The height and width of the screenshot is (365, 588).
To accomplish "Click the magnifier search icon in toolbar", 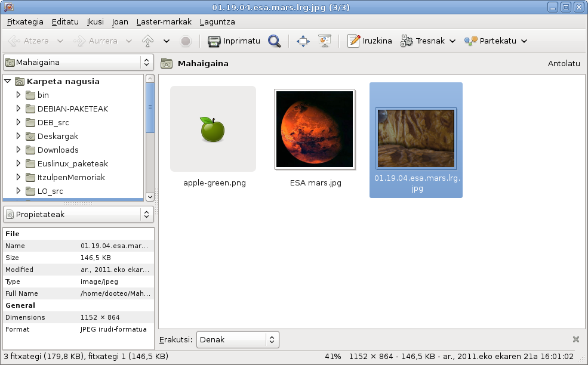I will click(274, 41).
